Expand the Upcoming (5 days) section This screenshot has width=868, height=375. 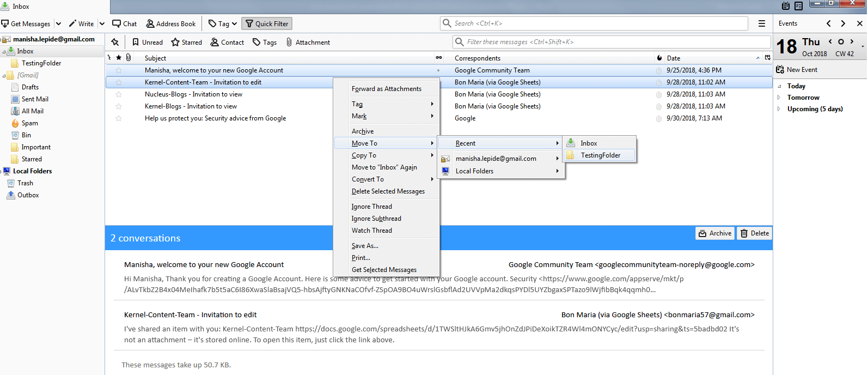point(779,109)
